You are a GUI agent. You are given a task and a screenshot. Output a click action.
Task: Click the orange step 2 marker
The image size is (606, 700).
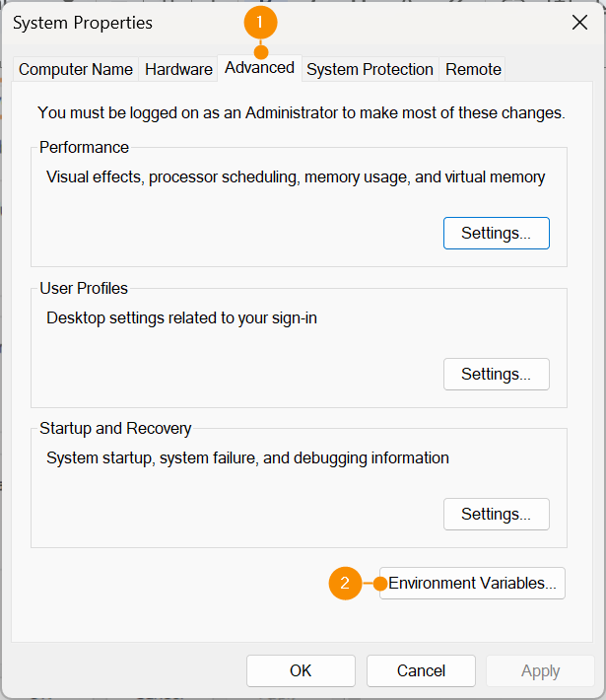[345, 584]
